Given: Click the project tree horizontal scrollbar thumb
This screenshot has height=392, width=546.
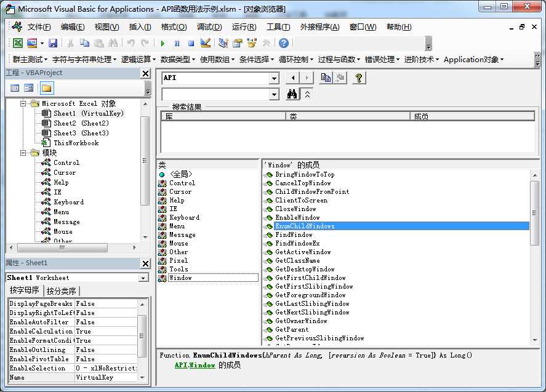Looking at the screenshot, I should click(62, 247).
